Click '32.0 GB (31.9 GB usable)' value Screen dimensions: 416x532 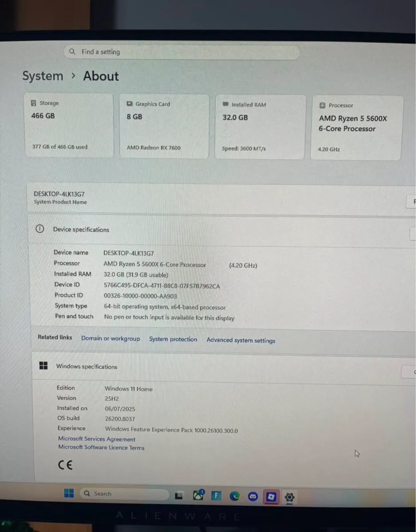click(x=136, y=275)
